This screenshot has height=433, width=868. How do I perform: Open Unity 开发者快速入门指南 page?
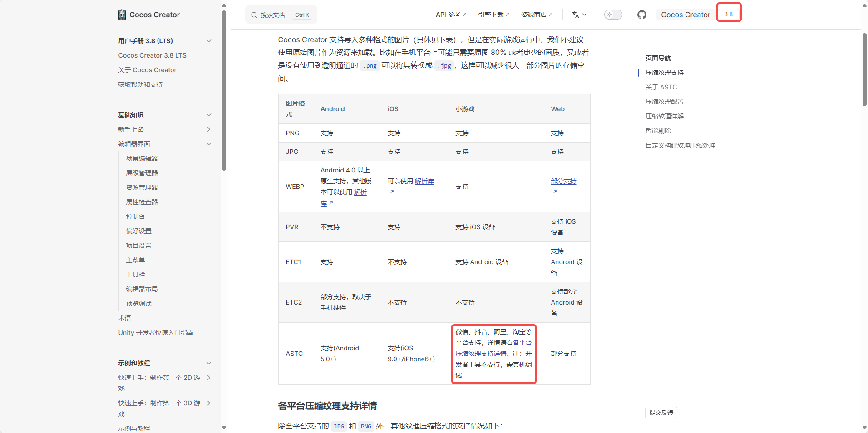156,333
